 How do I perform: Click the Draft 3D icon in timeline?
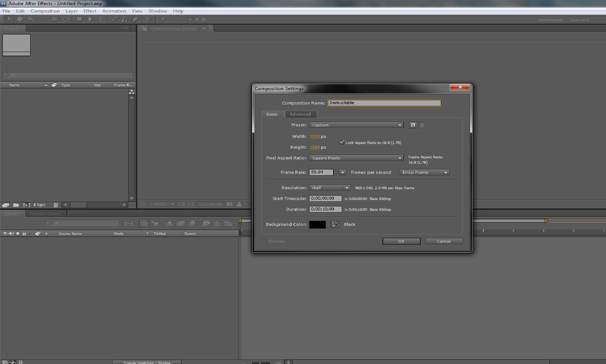coord(155,223)
